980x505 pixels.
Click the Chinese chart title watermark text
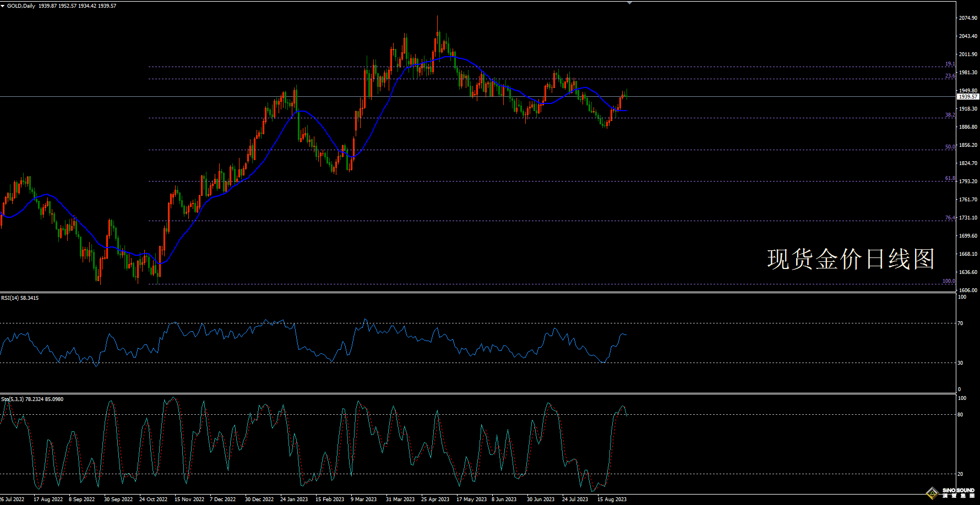click(x=851, y=259)
